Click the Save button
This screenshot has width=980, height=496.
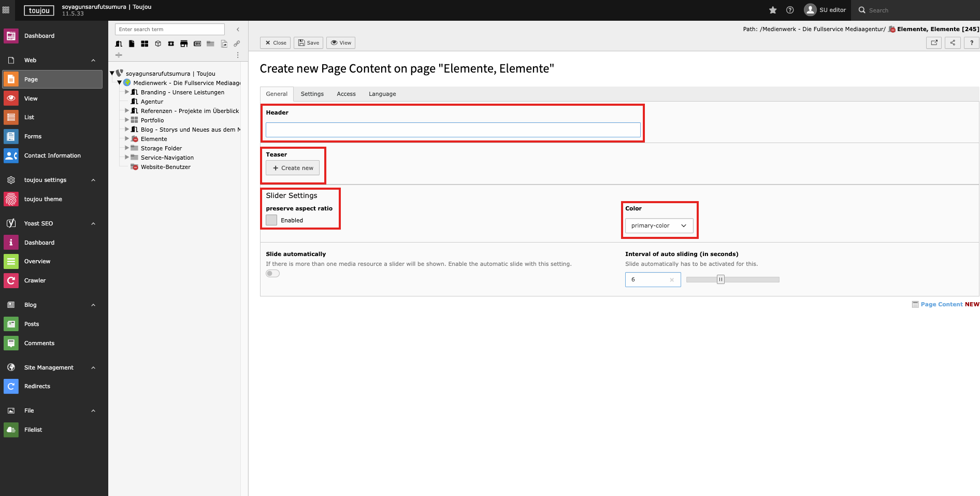point(308,43)
